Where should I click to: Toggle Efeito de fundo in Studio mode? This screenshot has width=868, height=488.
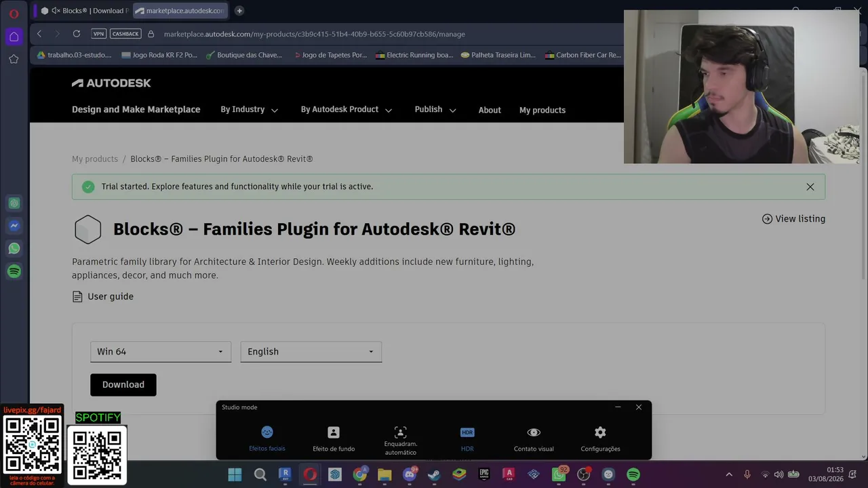tap(334, 439)
